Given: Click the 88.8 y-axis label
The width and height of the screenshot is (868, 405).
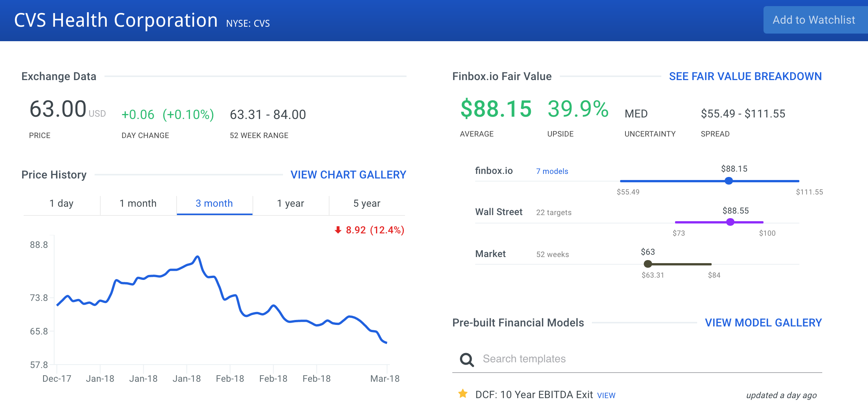Looking at the screenshot, I should coord(39,245).
